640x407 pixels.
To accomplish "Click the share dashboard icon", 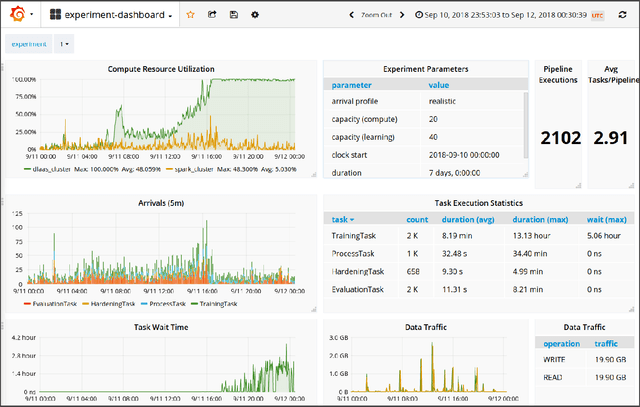I will click(x=212, y=15).
